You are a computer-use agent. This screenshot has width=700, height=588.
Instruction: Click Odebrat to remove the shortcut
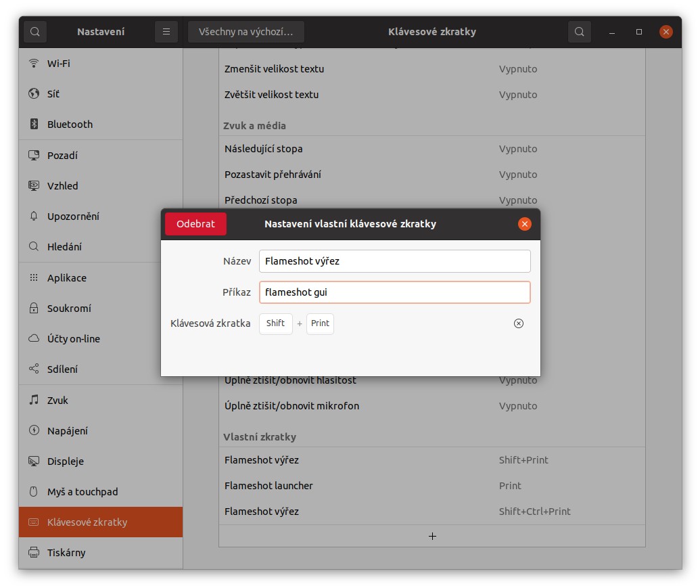point(195,224)
